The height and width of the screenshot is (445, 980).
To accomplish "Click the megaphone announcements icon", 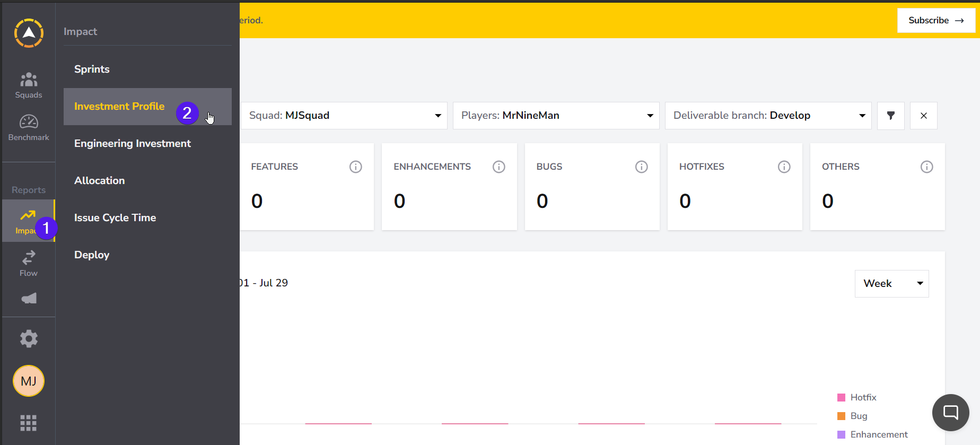I will coord(29,299).
